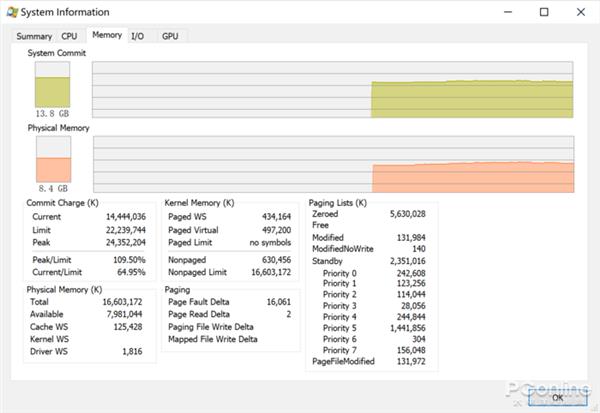Select the Commit Charge Peak value
This screenshot has height=413, width=600.
click(x=125, y=242)
